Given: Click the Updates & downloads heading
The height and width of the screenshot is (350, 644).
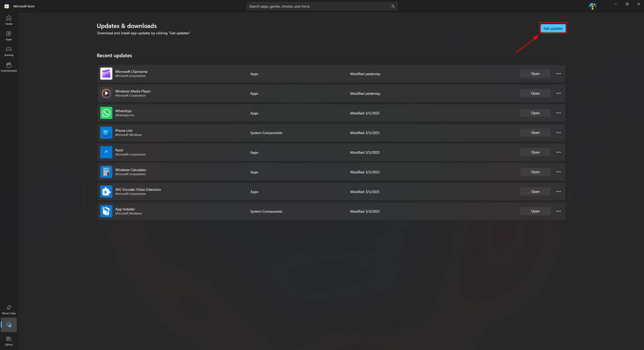Looking at the screenshot, I should (x=127, y=26).
